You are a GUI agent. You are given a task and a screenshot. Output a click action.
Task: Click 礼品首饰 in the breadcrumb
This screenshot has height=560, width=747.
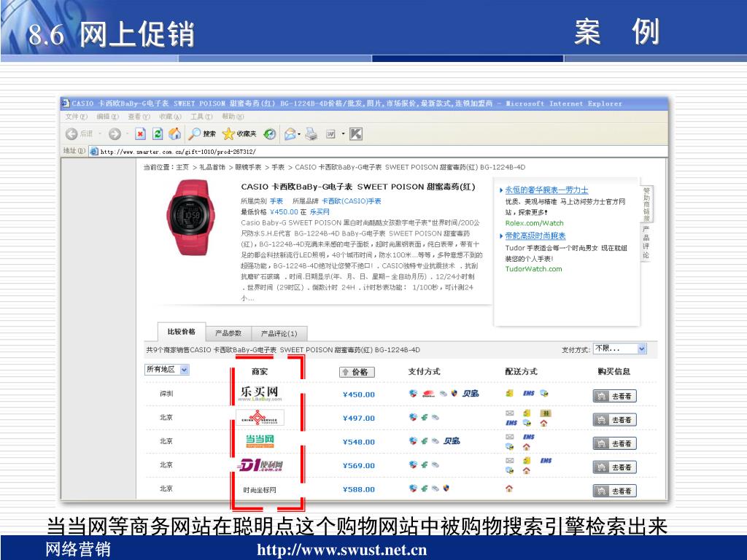[212, 167]
